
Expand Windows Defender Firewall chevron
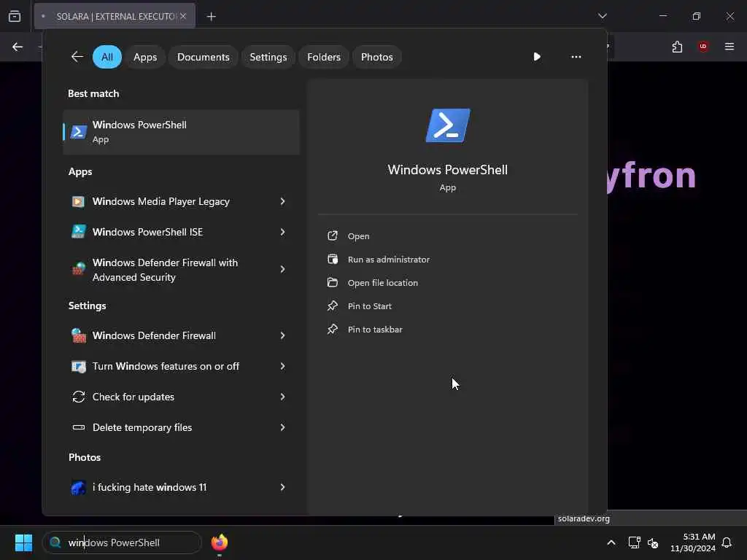pyautogui.click(x=282, y=335)
